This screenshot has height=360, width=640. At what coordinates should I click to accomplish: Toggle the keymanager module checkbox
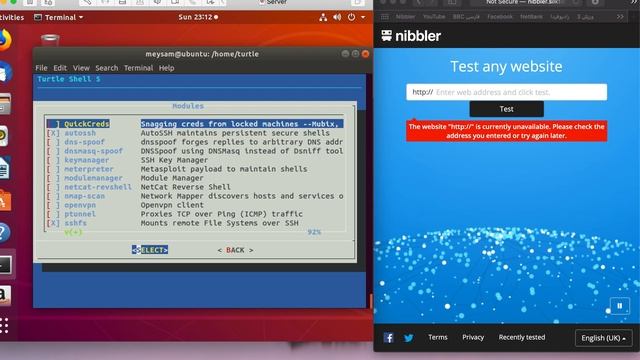[53, 160]
